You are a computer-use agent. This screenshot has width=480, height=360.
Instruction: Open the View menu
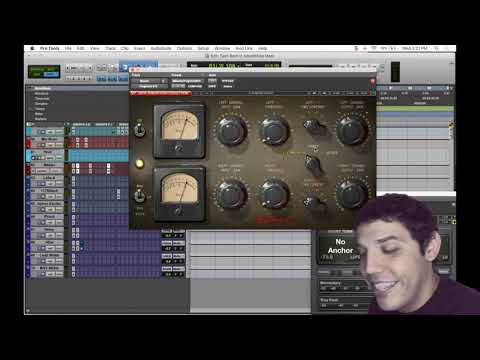click(x=95, y=48)
